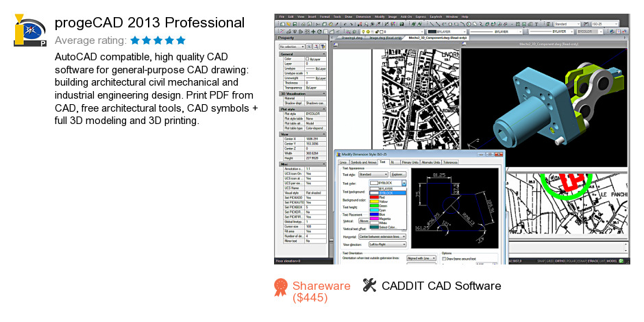The width and height of the screenshot is (644, 322).
Task: Click the layer lock icon in layer box
Action: (377, 32)
